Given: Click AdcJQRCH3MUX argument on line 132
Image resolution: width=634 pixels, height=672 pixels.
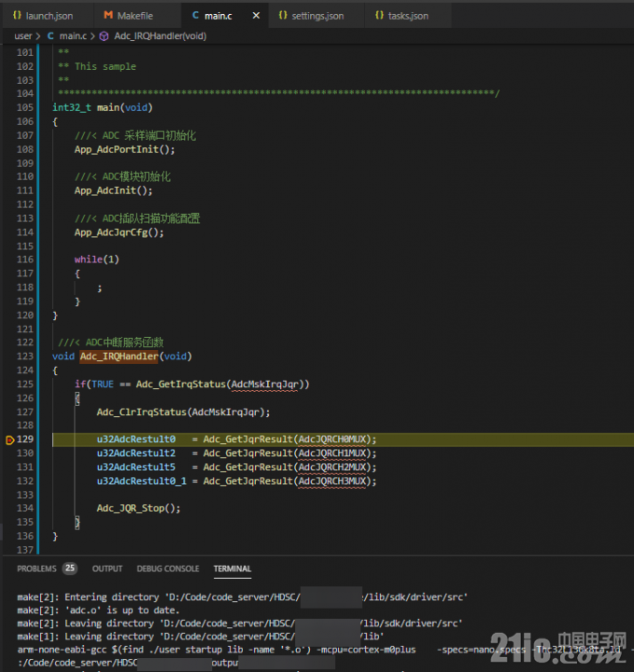Looking at the screenshot, I should pyautogui.click(x=332, y=481).
